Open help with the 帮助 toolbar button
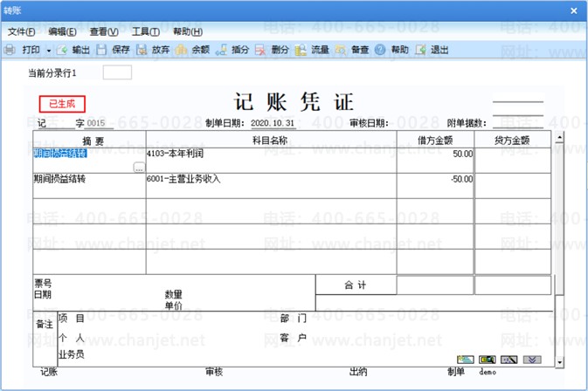 tap(392, 50)
